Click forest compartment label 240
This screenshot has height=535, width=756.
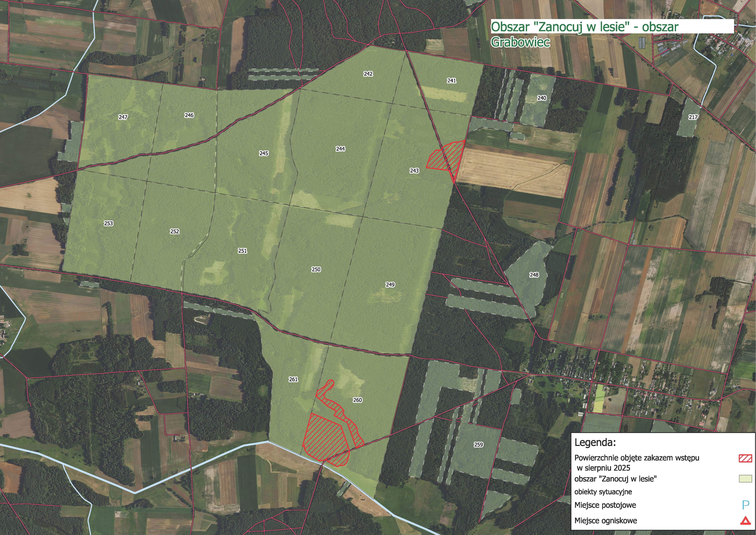[542, 98]
